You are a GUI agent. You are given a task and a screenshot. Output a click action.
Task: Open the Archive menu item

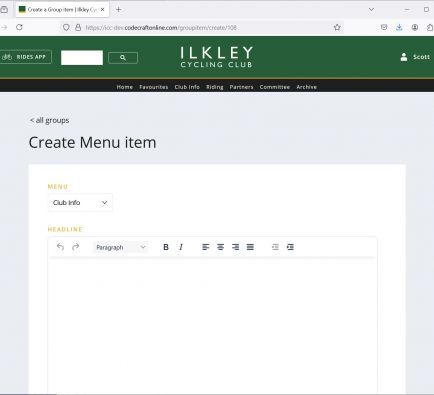pos(306,87)
